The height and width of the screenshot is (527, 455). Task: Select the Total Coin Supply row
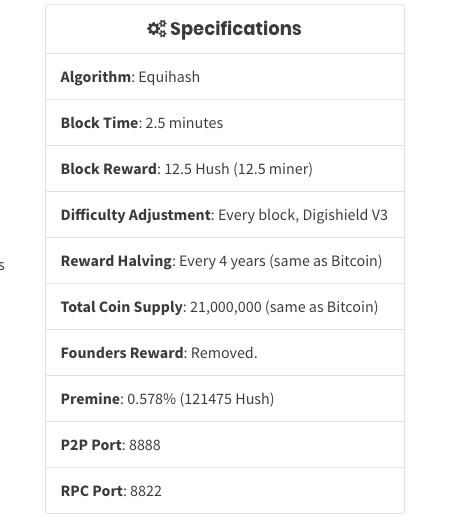pos(225,307)
